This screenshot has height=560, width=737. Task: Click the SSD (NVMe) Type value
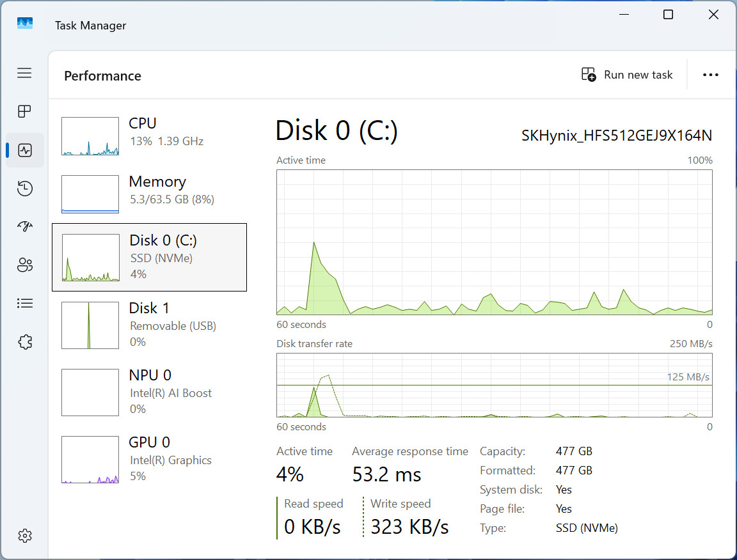click(587, 528)
